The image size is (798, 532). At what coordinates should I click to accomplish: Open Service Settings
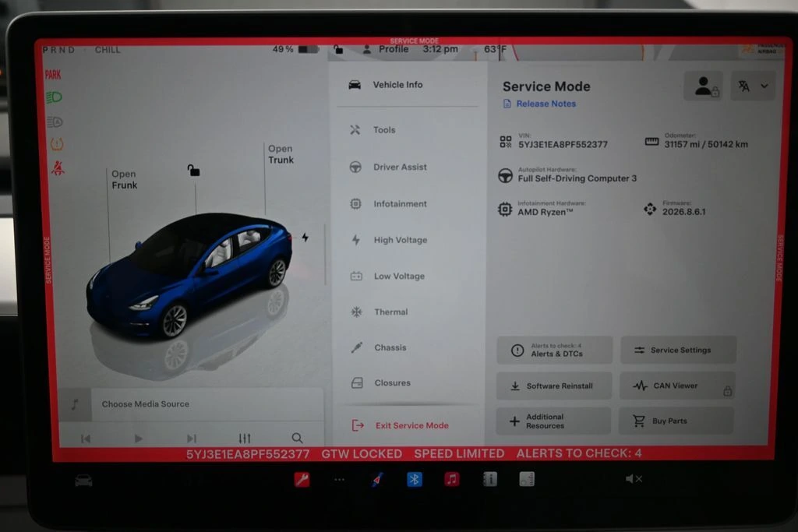[x=678, y=350]
